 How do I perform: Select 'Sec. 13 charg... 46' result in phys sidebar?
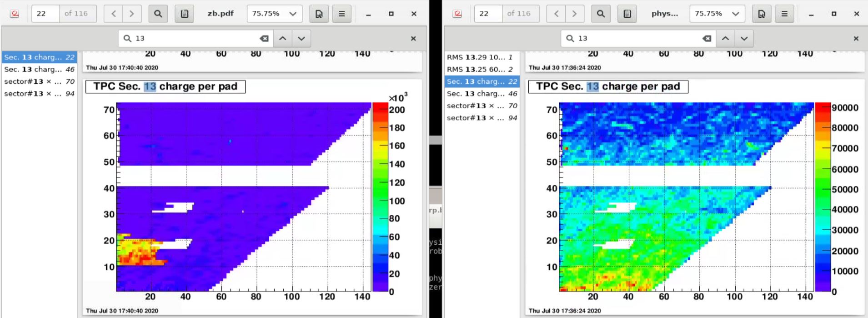(x=482, y=93)
